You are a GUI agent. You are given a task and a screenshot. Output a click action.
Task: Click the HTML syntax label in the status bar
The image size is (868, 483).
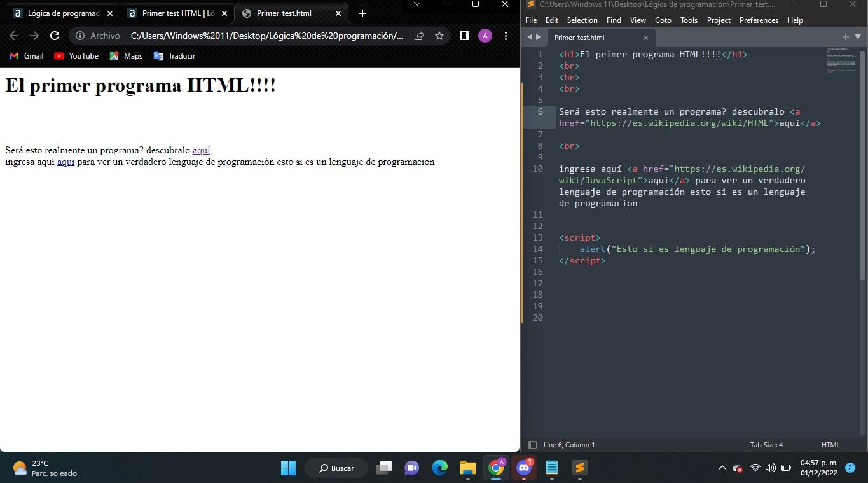click(x=830, y=445)
